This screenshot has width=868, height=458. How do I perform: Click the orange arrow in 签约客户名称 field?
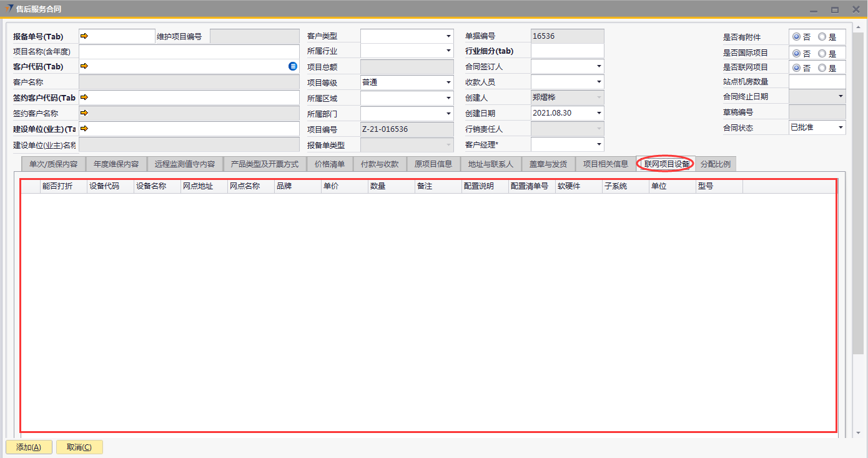(x=84, y=113)
